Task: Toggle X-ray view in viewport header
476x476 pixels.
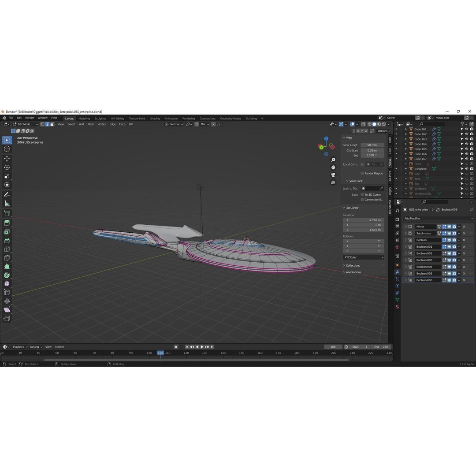Action: pos(363,124)
